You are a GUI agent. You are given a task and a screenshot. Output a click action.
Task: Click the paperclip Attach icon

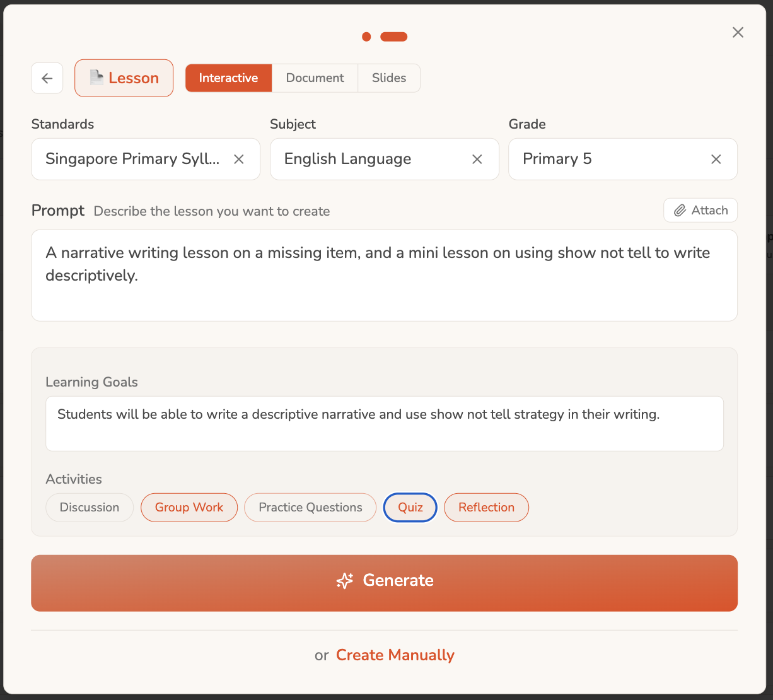click(x=680, y=211)
